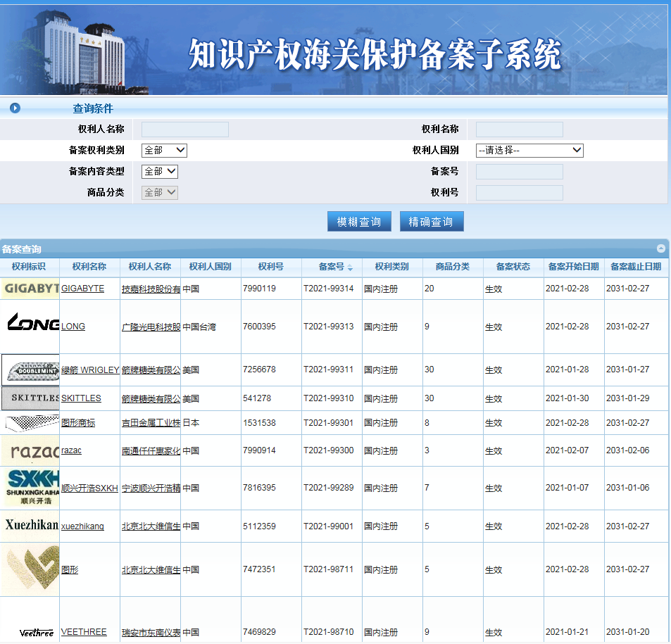This screenshot has width=671, height=644.
Task: Open the 顺兴开浩SXKH rights name link
Action: coord(89,488)
